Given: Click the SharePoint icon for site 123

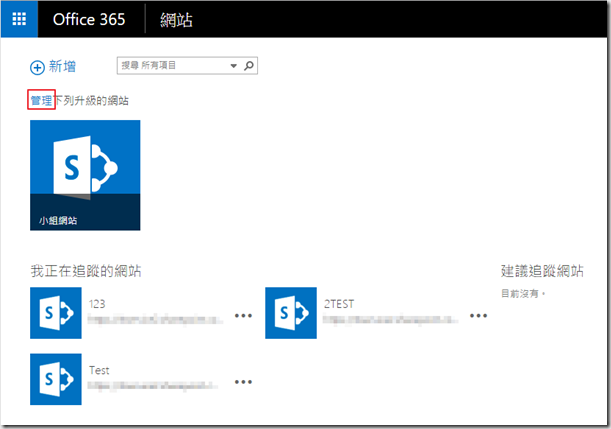Looking at the screenshot, I should tap(55, 313).
